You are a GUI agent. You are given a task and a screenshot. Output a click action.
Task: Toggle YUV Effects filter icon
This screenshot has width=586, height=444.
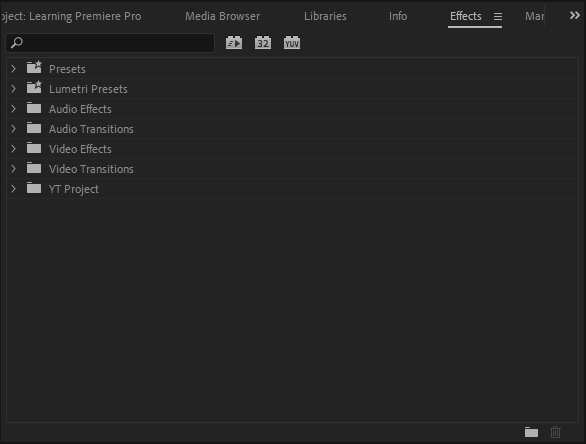(292, 43)
